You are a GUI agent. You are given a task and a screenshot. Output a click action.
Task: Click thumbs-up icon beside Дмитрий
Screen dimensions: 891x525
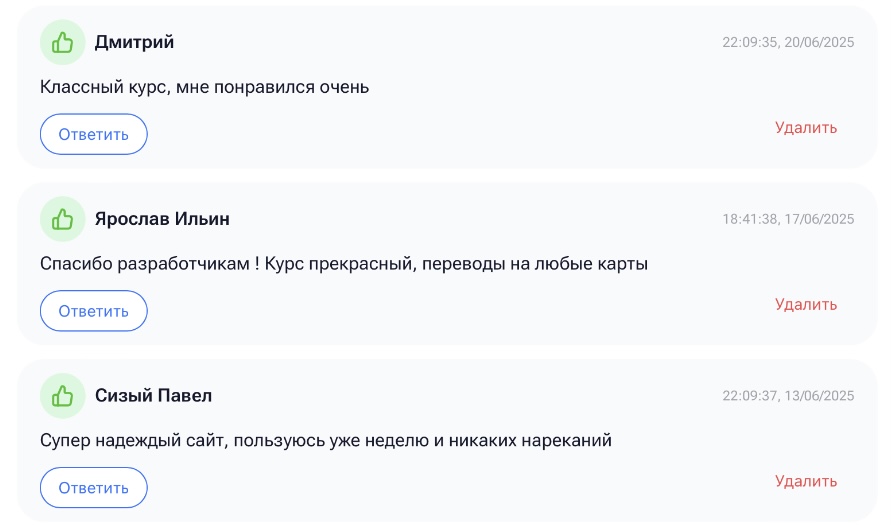pyautogui.click(x=63, y=42)
